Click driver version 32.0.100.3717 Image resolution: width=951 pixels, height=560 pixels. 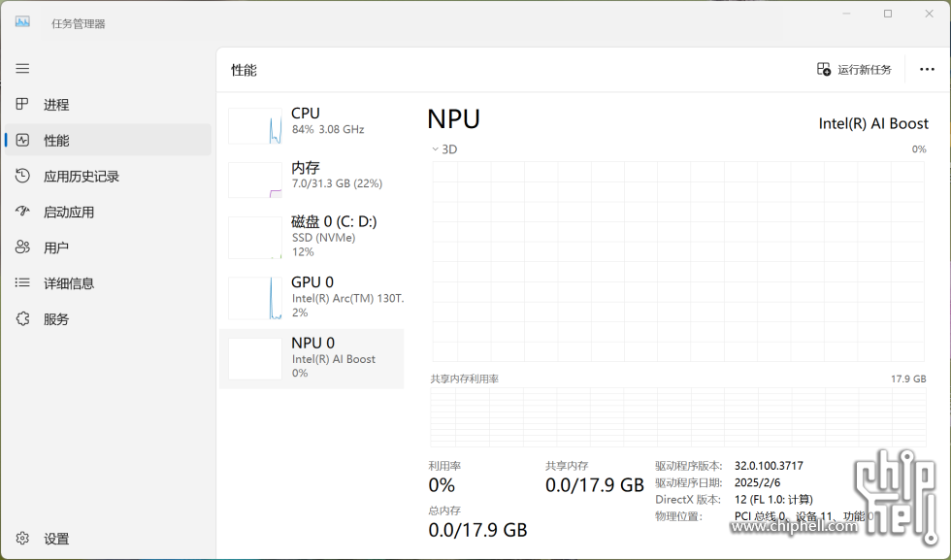[x=769, y=466]
